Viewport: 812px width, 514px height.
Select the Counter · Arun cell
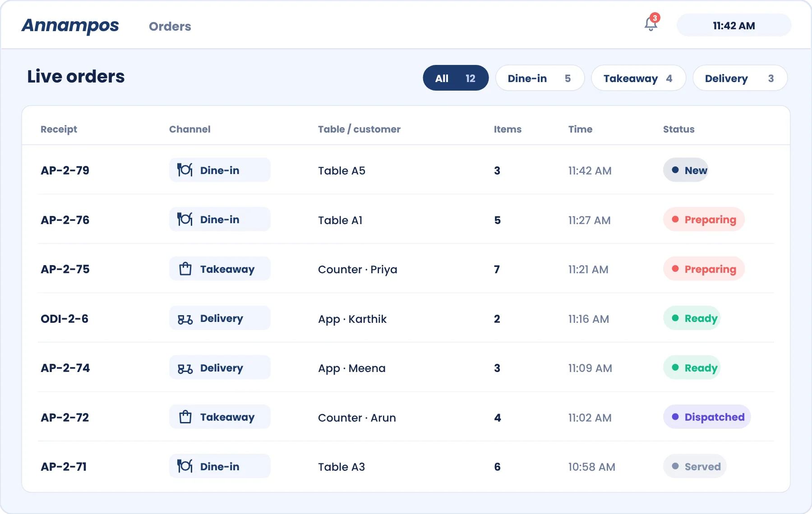point(357,418)
